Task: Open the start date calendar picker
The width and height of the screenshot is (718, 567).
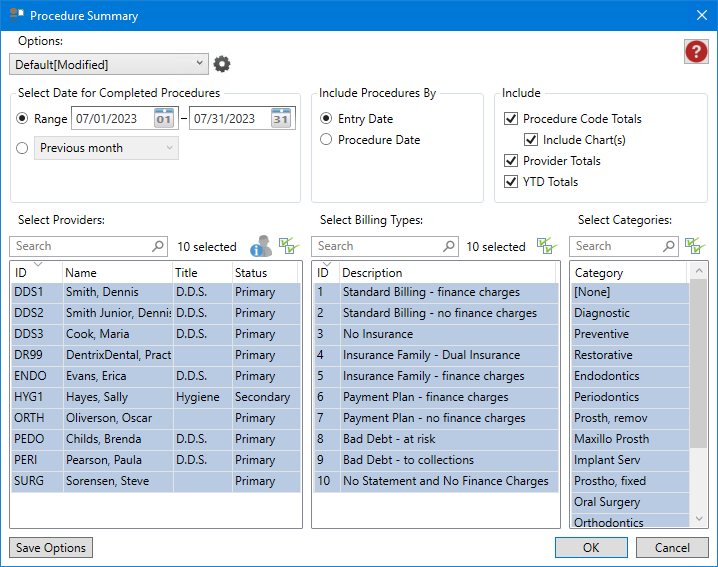Action: click(163, 119)
